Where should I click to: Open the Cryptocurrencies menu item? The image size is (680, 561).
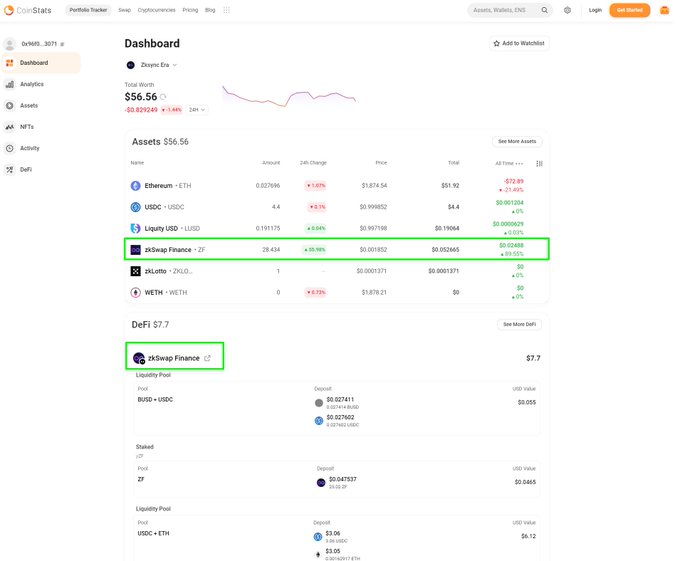pos(157,10)
